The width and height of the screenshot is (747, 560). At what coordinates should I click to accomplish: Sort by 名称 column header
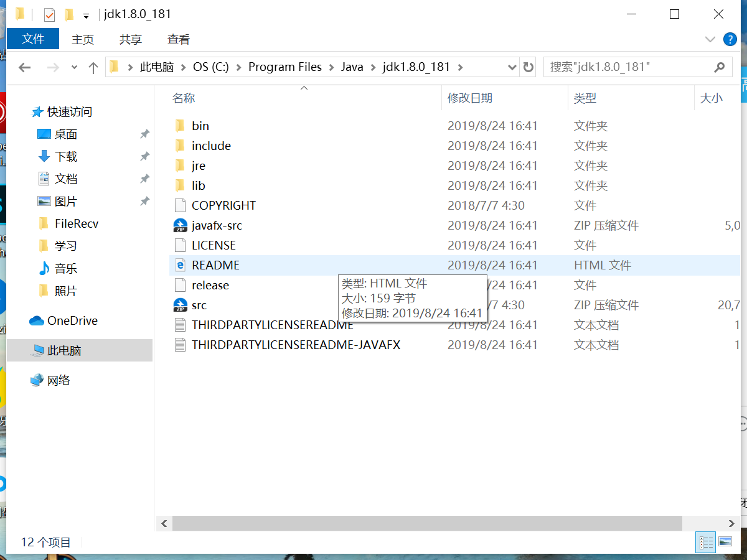(184, 98)
